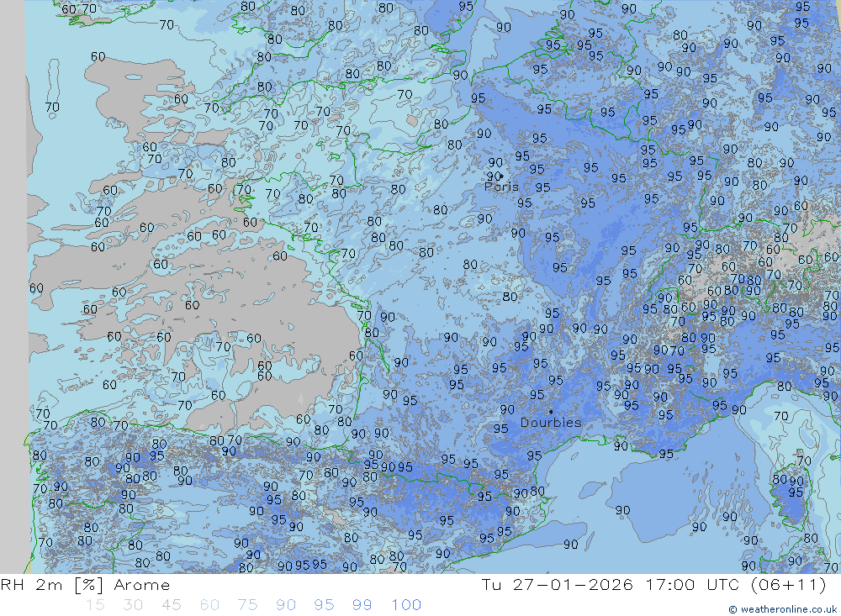841x616 pixels.
Task: Click the black dot marker above Dourbies
Action: click(551, 412)
